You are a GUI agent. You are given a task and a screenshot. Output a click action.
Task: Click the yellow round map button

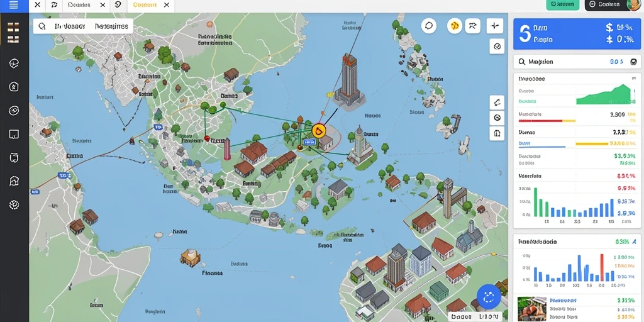[x=454, y=26]
